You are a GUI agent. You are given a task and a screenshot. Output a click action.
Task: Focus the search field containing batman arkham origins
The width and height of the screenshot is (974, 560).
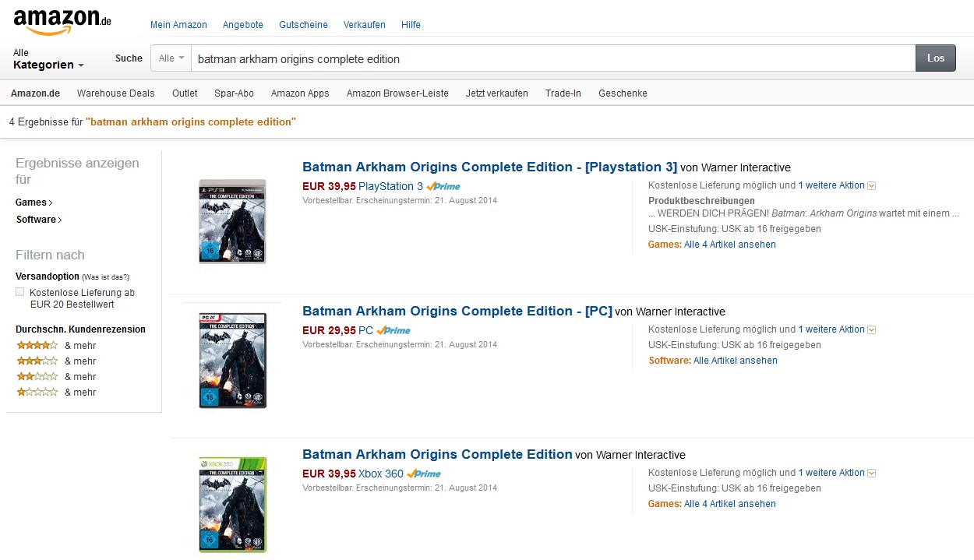552,58
